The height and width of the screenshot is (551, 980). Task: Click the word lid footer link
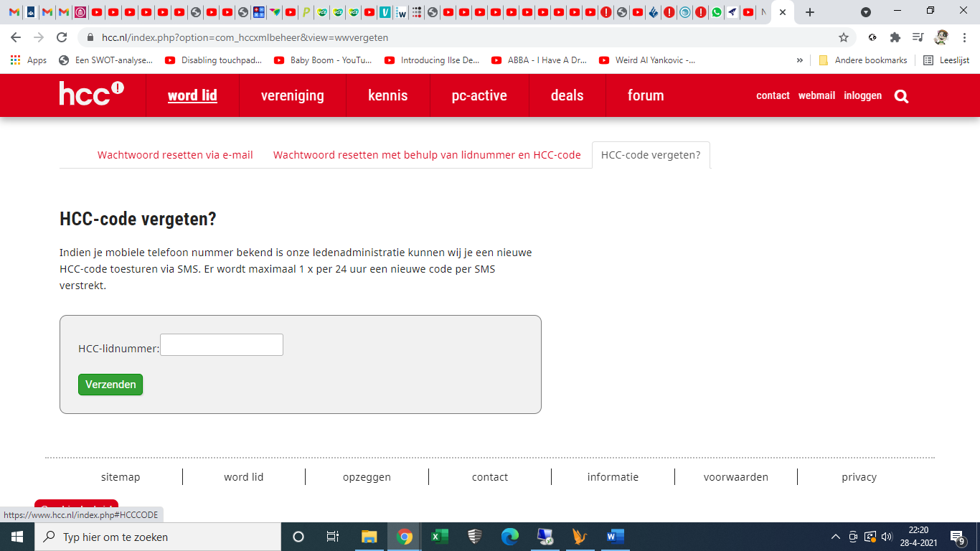244,477
